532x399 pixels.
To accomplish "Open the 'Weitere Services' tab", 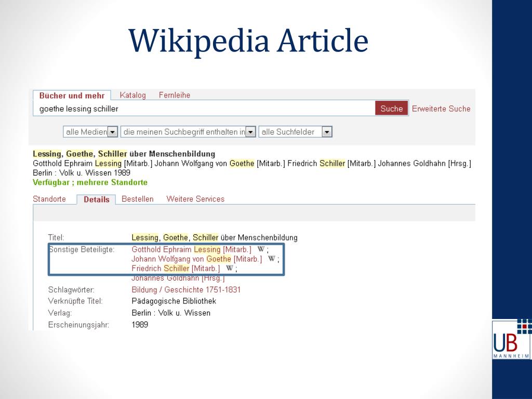I will coord(195,199).
